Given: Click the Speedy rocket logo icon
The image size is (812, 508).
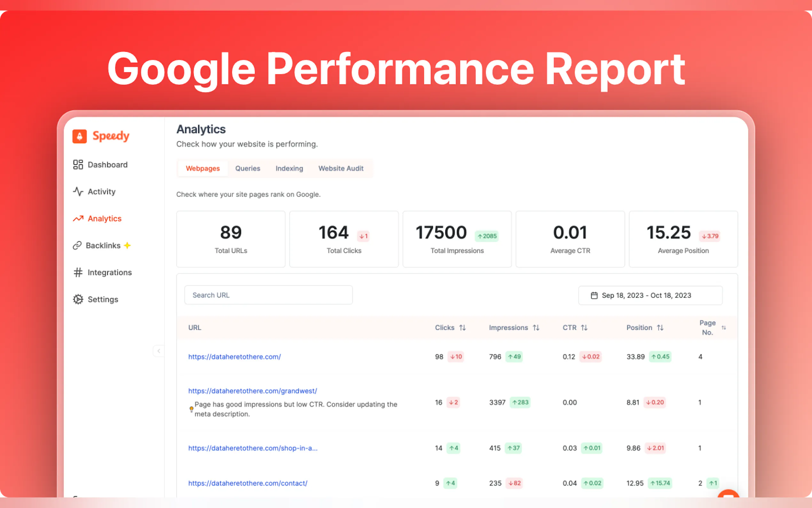Looking at the screenshot, I should point(80,136).
